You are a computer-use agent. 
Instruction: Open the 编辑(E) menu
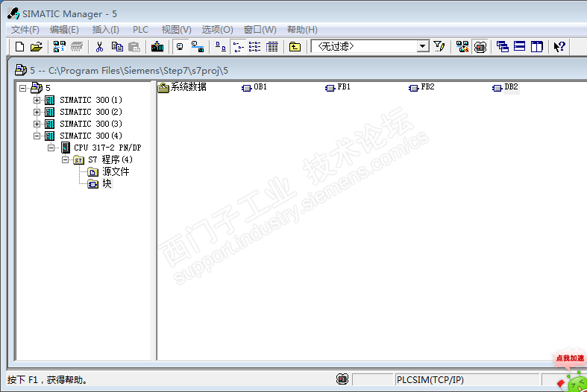tap(64, 30)
